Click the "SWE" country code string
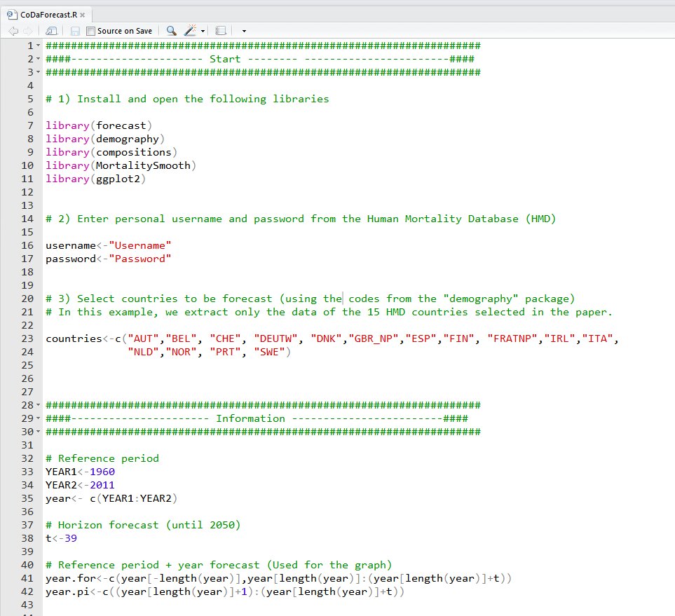This screenshot has width=675, height=616. pos(269,352)
